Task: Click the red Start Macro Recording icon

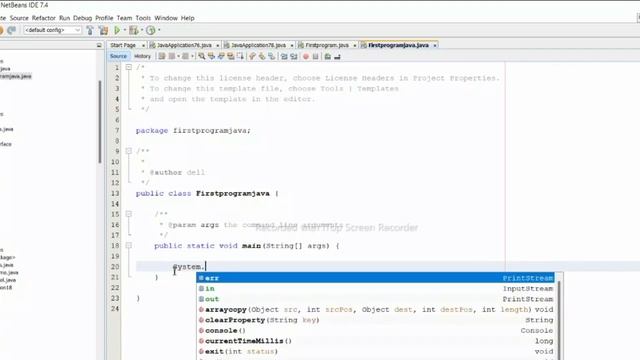Action: [306, 56]
